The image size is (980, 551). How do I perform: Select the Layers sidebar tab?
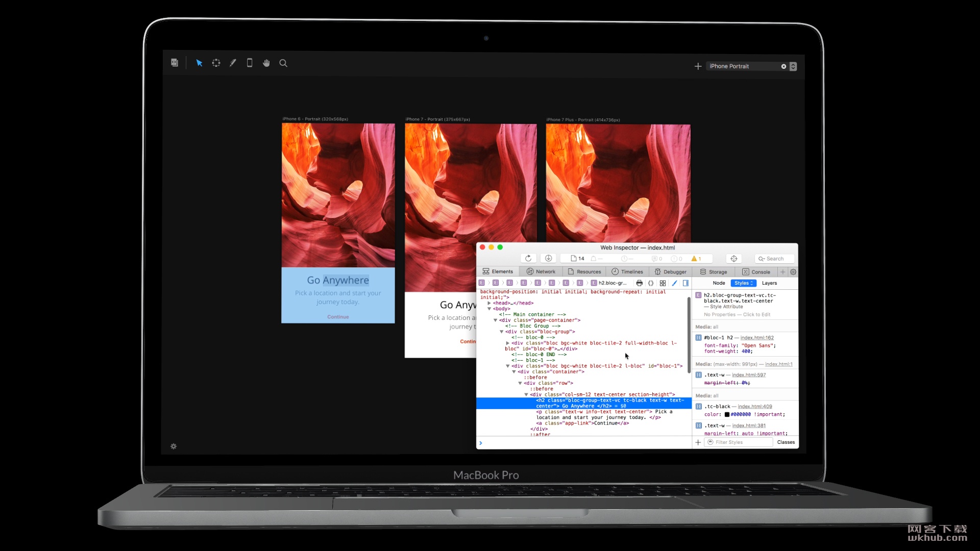pos(769,283)
